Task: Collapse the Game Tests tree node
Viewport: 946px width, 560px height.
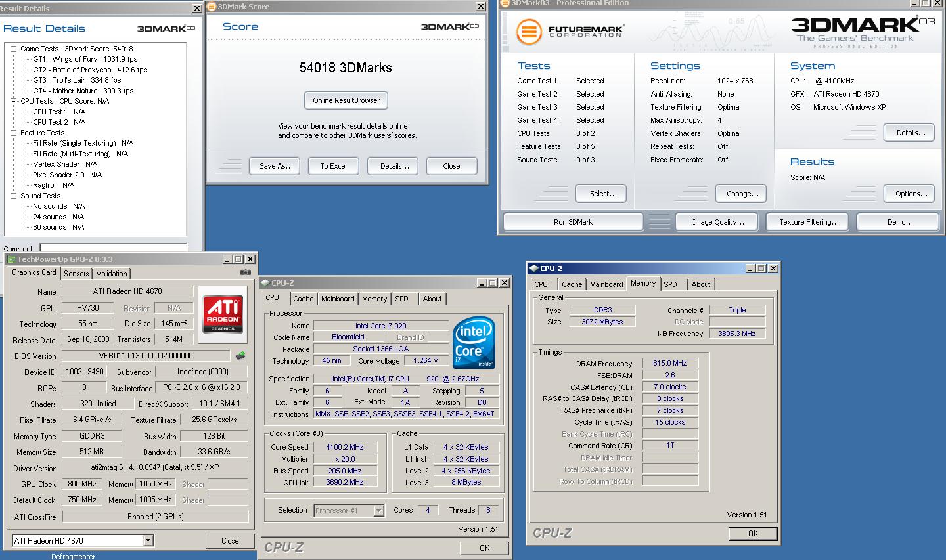Action: pos(14,49)
